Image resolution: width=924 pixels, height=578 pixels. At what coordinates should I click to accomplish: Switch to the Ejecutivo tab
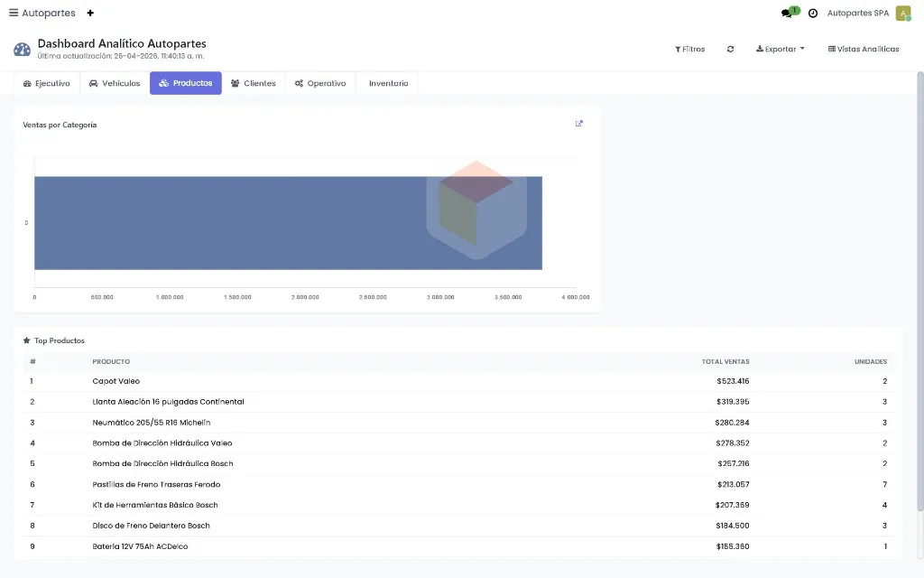[x=47, y=83]
